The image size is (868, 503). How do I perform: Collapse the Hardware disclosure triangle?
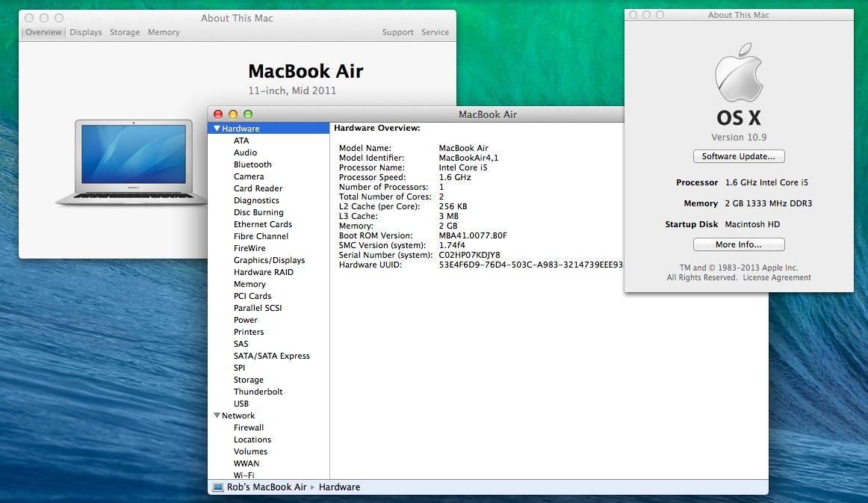coord(215,128)
